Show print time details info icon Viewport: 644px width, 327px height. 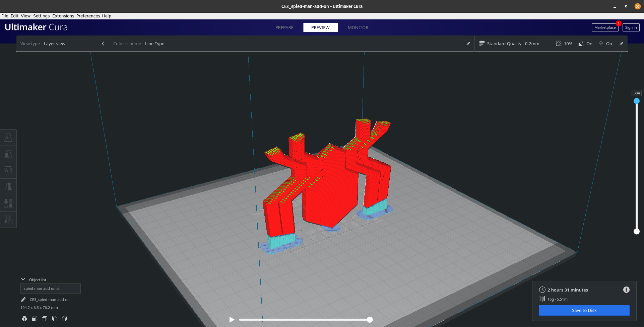tap(626, 290)
